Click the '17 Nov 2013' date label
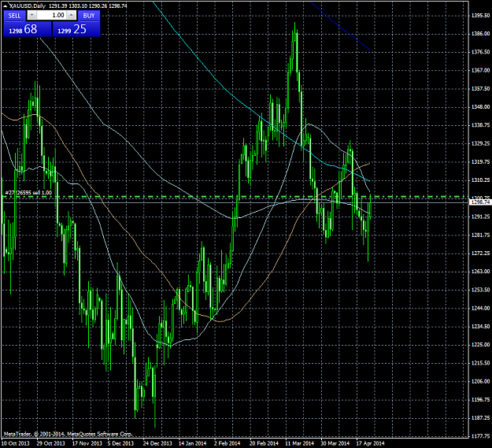 pos(87,443)
